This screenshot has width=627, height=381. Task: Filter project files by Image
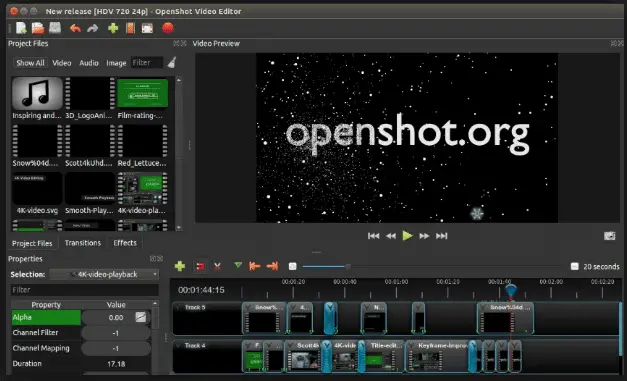tap(116, 63)
